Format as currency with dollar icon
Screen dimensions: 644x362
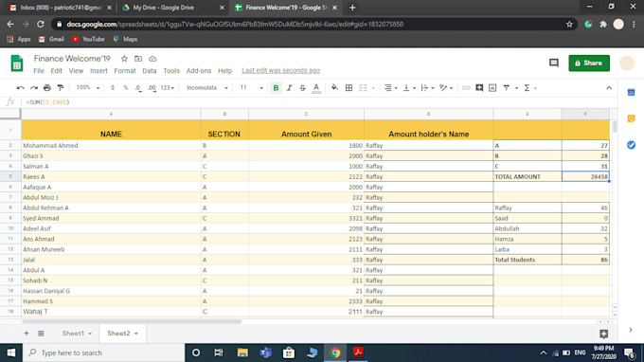113,88
